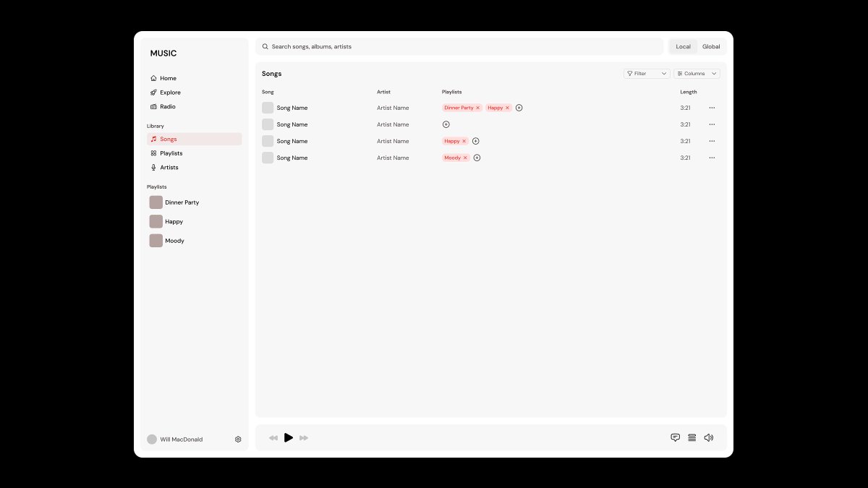Click the Home house icon

pos(153,78)
